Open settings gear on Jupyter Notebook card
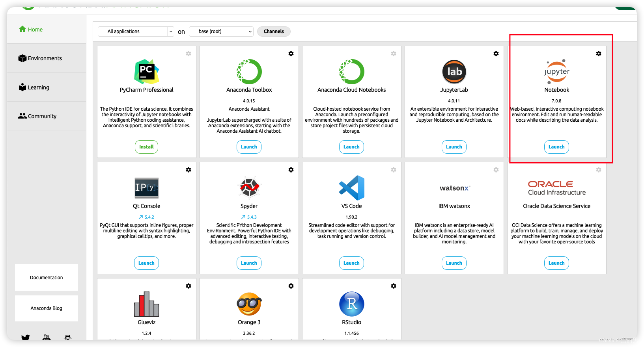 click(x=599, y=54)
